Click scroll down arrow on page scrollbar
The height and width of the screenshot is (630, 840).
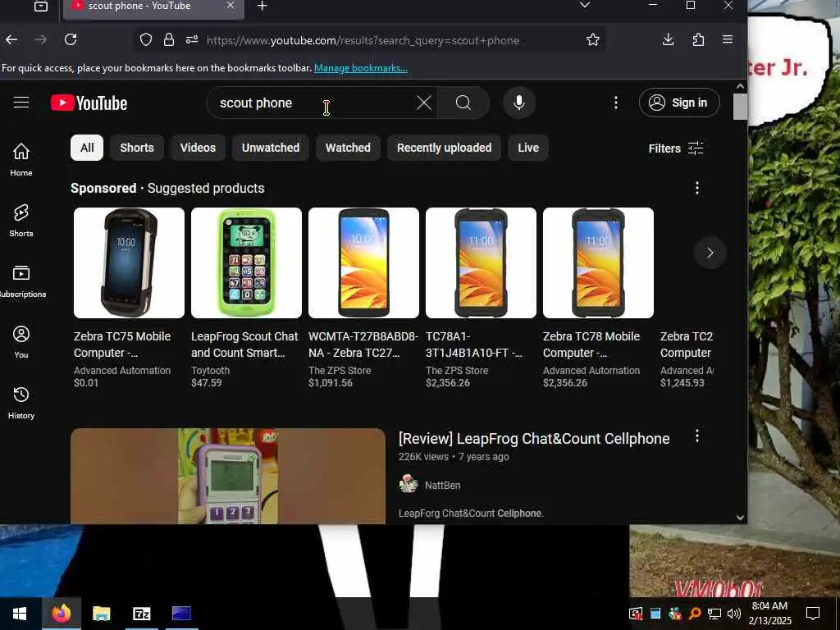pos(740,518)
